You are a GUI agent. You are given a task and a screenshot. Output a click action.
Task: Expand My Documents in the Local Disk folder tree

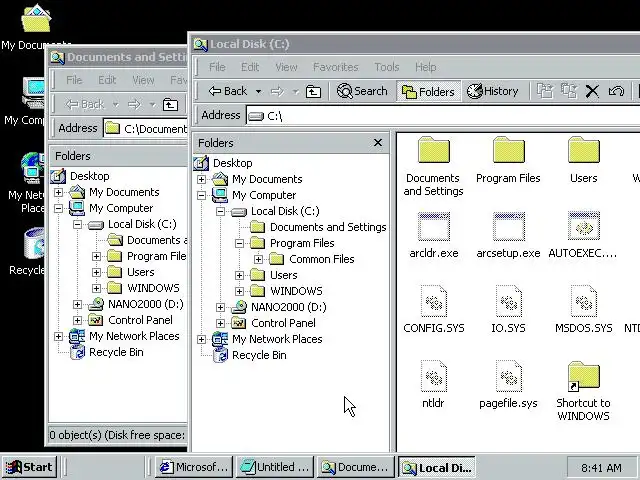[201, 179]
